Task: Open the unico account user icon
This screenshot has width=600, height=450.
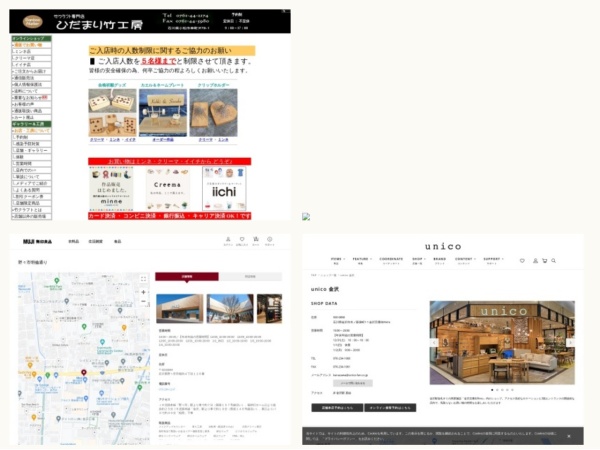Action: point(535,261)
